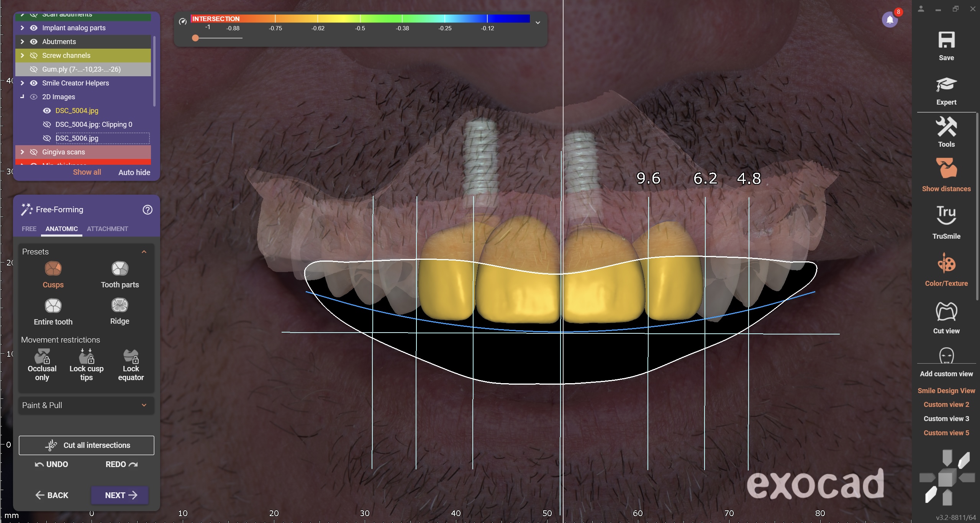Show the DSC_5006.jpg image
Screen dimensions: 980x523
pos(47,138)
